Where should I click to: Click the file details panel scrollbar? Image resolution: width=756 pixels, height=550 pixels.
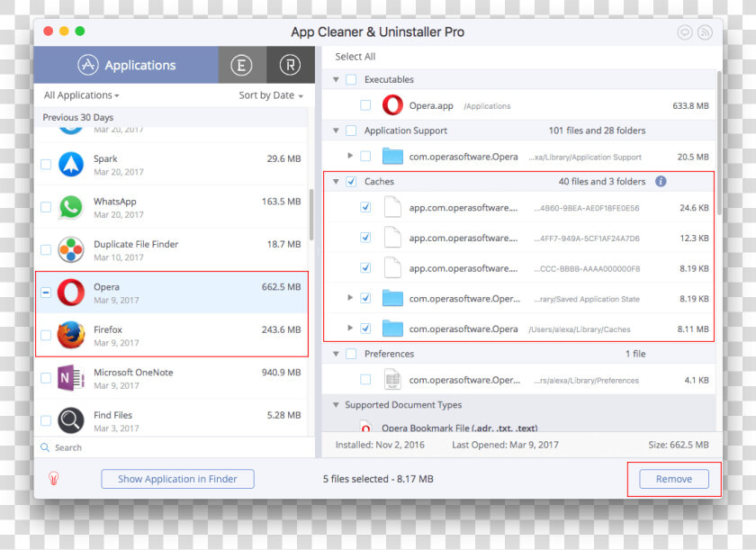tap(719, 143)
